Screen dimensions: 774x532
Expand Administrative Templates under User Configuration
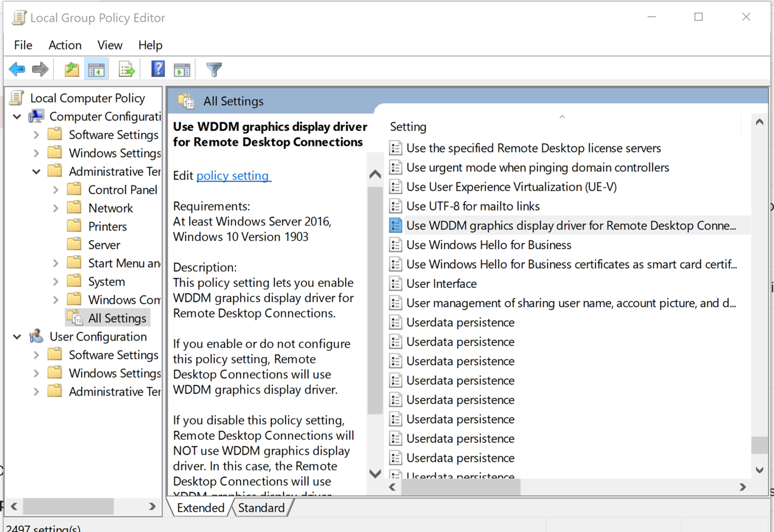36,391
